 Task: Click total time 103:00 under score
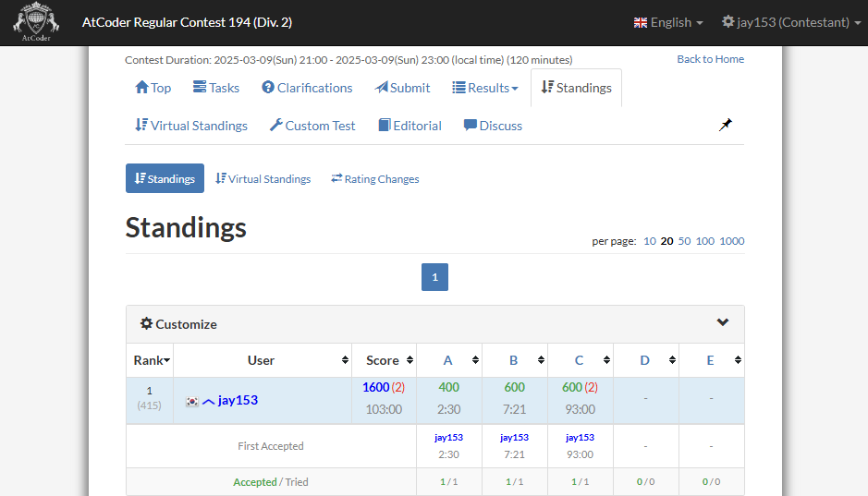[384, 410]
